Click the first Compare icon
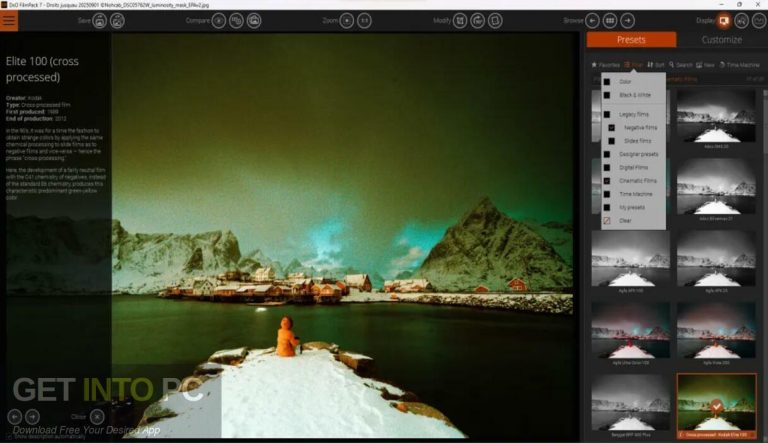 (x=218, y=20)
